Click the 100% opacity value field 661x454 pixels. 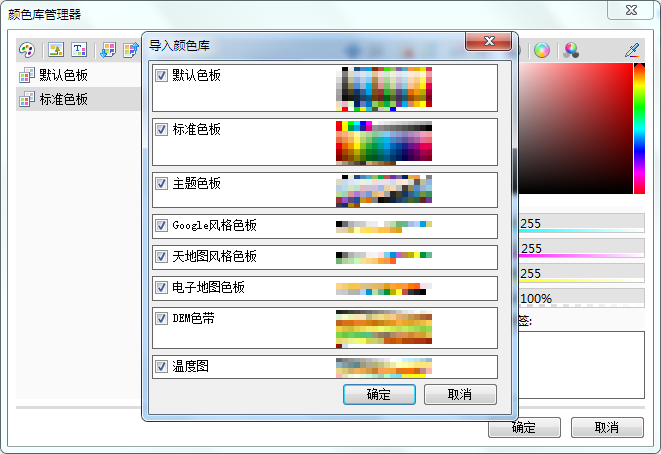pyautogui.click(x=580, y=298)
